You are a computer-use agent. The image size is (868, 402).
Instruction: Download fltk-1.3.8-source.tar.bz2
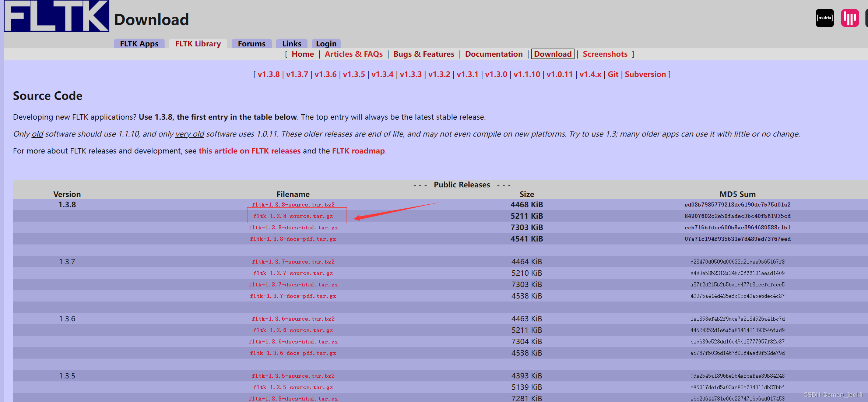pyautogui.click(x=293, y=205)
